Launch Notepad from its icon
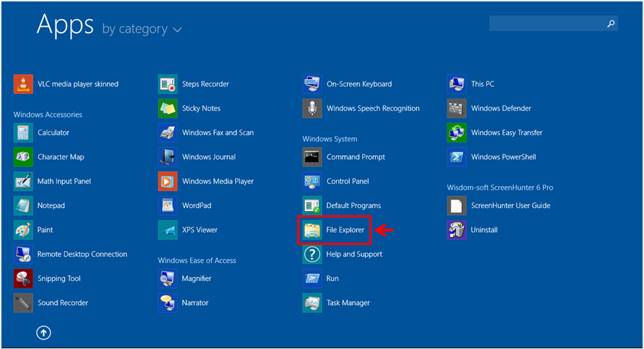The image size is (644, 349). [x=23, y=205]
